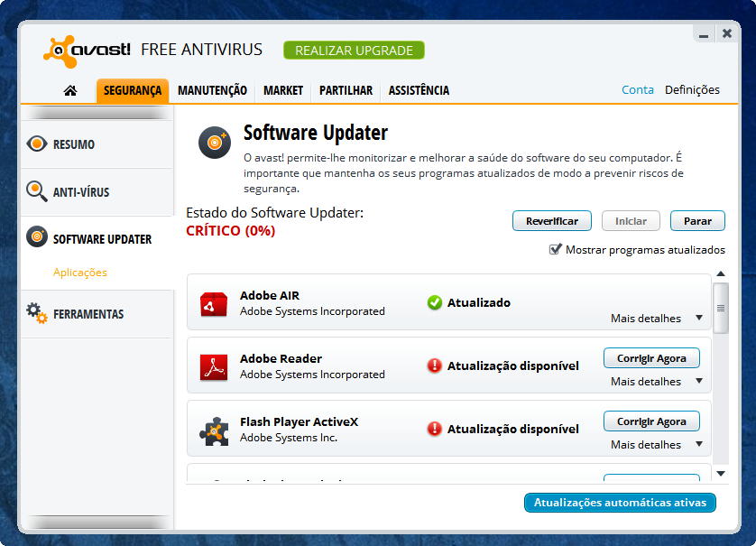Screen dimensions: 756x546
Task: Close the avast window
Action: pyautogui.click(x=727, y=33)
